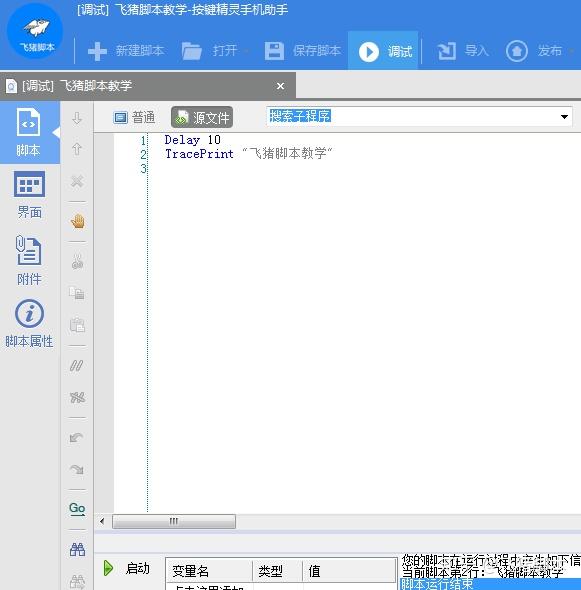Viewport: 581px width, 590px height.
Task: Click the 变量名 column header
Action: 208,571
